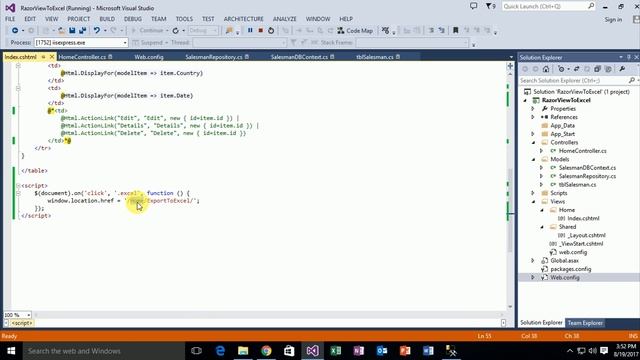Open the TOOLS menu
This screenshot has width=640, height=360.
pyautogui.click(x=184, y=19)
